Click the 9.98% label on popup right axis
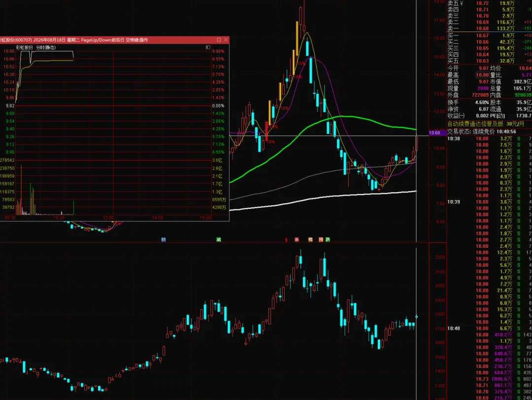532x400 pixels. click(218, 51)
